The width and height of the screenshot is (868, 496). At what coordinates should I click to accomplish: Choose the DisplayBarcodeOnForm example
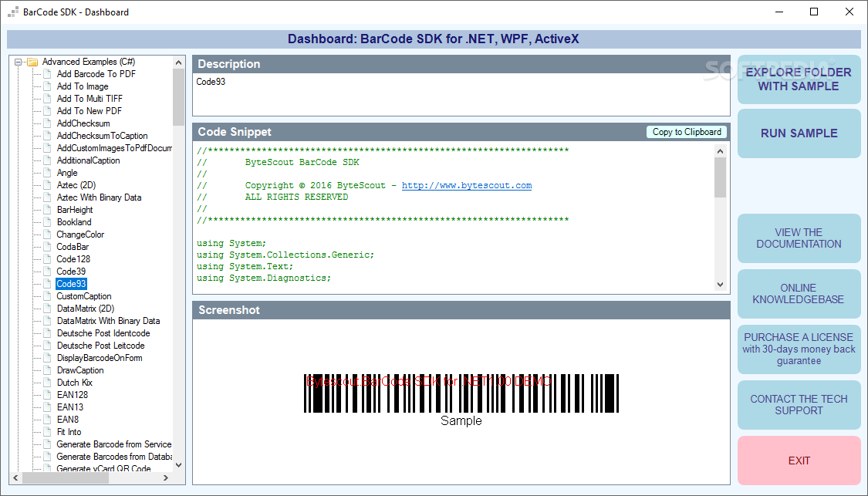100,358
